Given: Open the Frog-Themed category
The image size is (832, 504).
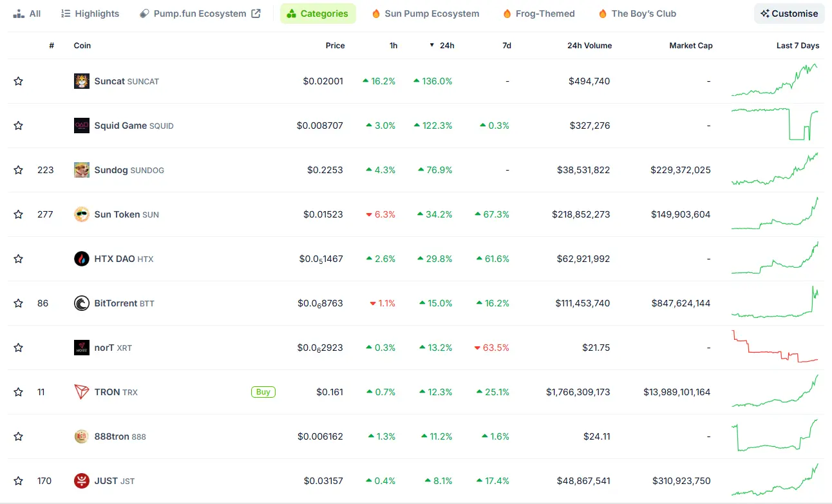Looking at the screenshot, I should click(539, 14).
